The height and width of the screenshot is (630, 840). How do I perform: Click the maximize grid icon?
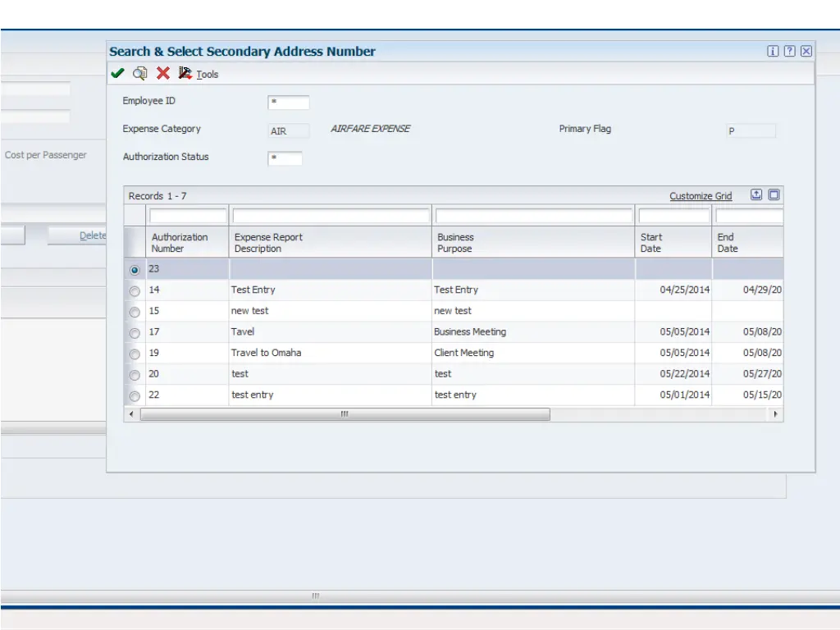point(774,194)
